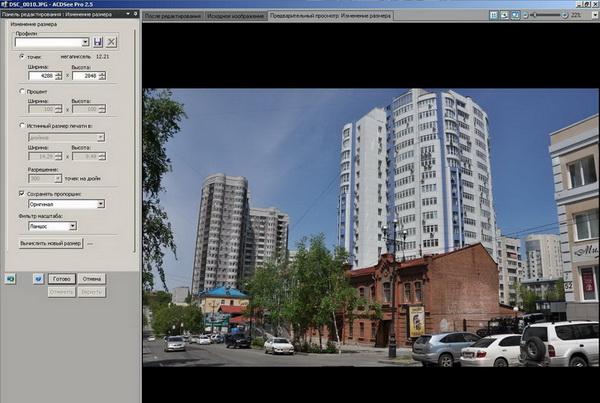The image size is (600, 403).
Task: Toggle the preview split icon left of zoom slider
Action: 515,15
